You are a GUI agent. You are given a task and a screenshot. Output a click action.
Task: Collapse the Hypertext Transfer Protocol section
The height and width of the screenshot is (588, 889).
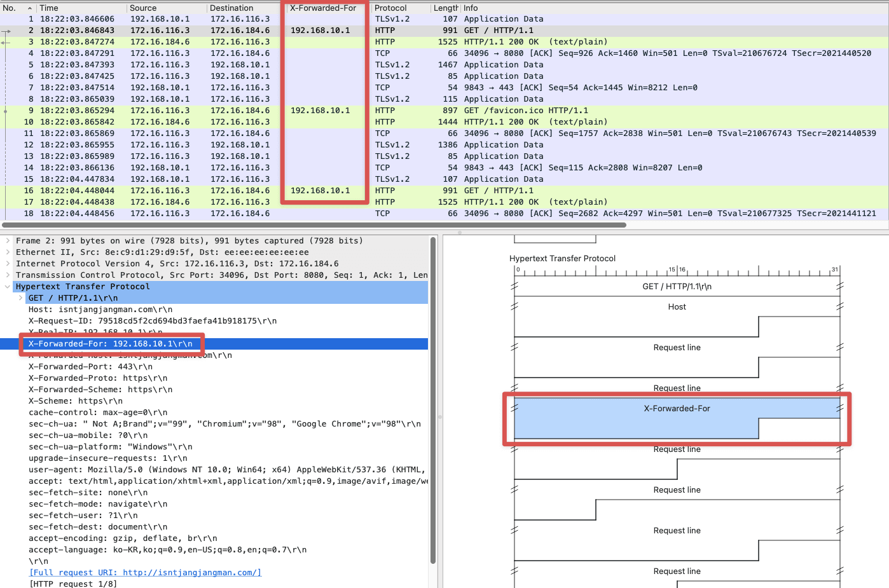(6, 286)
